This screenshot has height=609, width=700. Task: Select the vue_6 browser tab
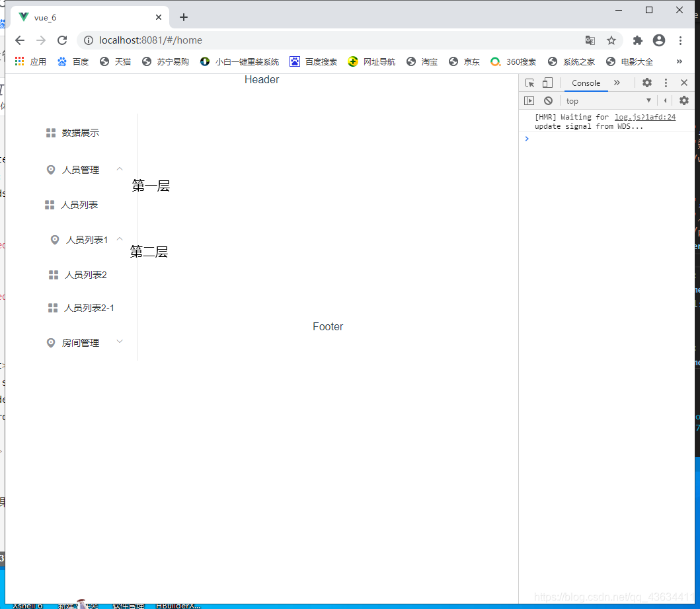[x=90, y=17]
